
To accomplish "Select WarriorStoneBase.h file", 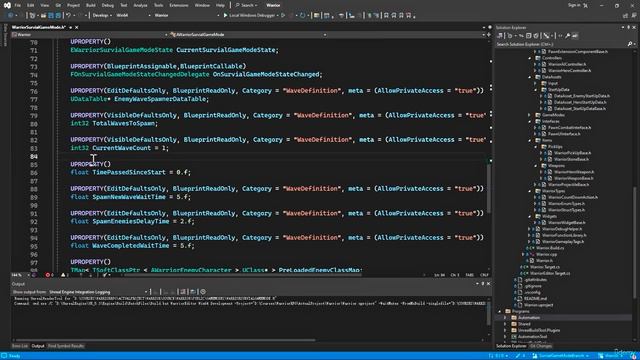I will (571, 159).
